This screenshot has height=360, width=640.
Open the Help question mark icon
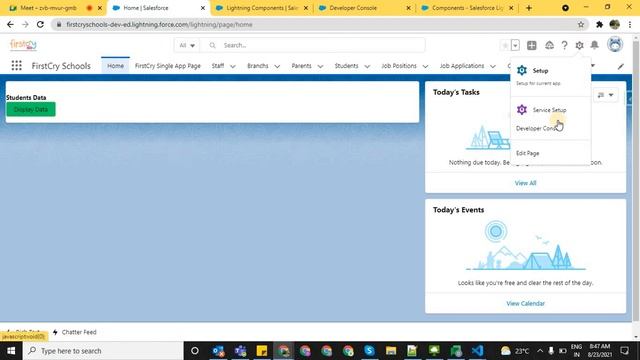coord(564,45)
